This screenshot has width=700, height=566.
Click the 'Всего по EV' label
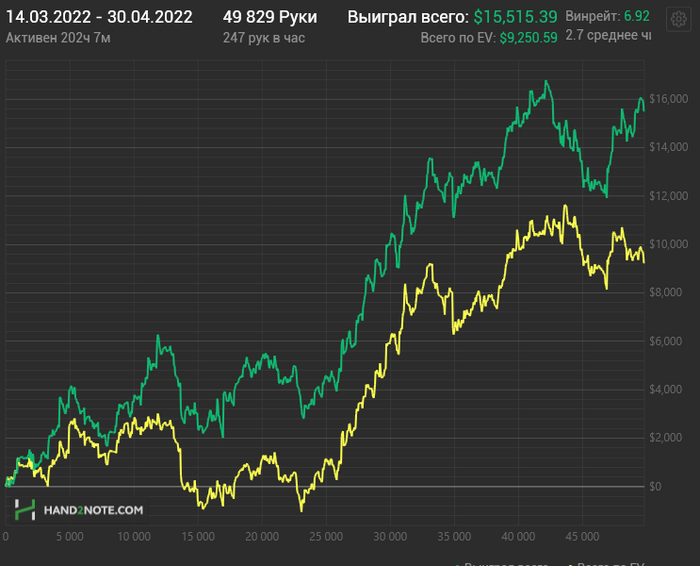click(x=458, y=38)
